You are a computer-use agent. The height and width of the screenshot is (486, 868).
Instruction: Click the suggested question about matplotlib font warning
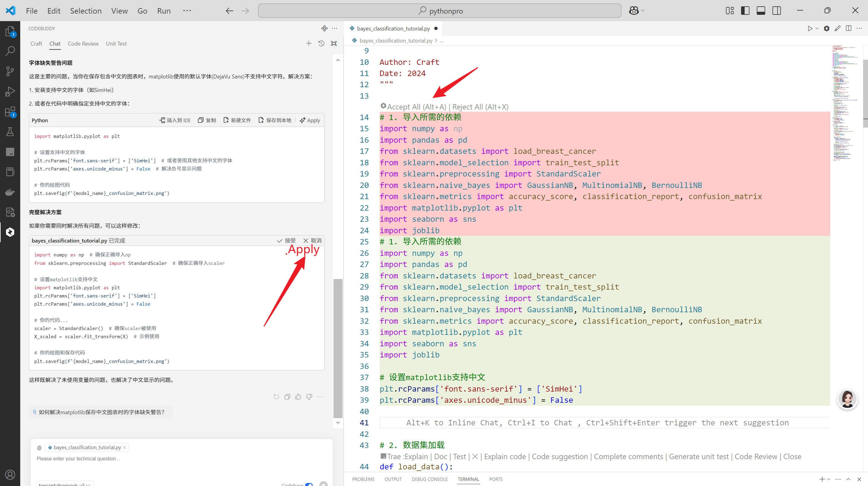101,412
